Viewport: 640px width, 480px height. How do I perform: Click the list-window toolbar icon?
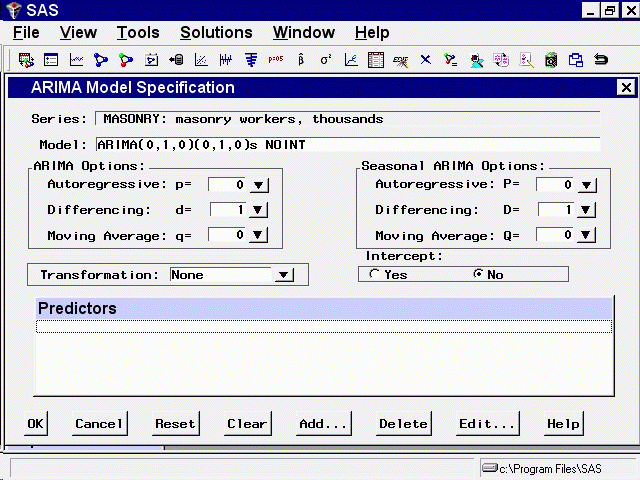point(51,60)
